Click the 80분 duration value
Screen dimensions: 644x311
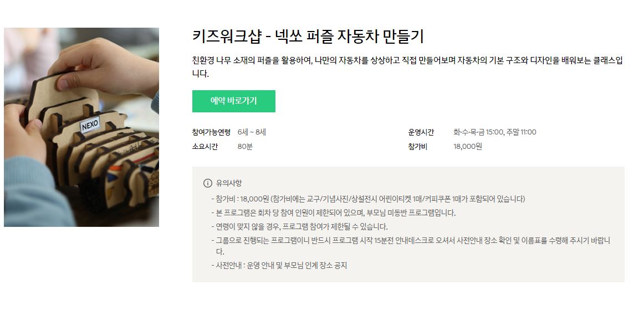(245, 147)
